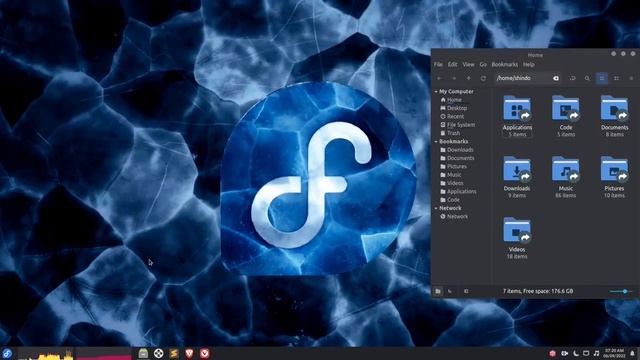The height and width of the screenshot is (360, 640).
Task: Hide the sidebar with status bar button
Action: tap(466, 291)
